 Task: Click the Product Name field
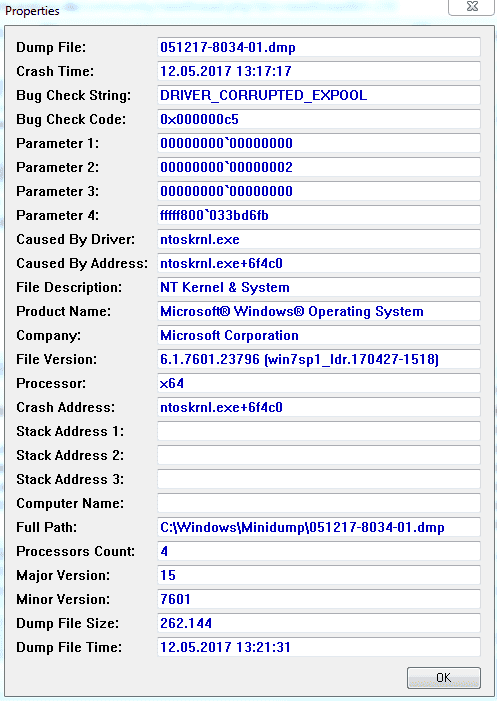[x=319, y=311]
